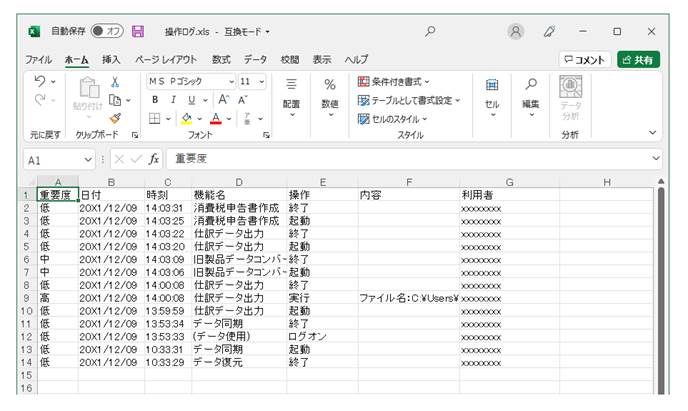Open the Cells (セル) group
This screenshot has width=688, height=411.
click(x=492, y=99)
